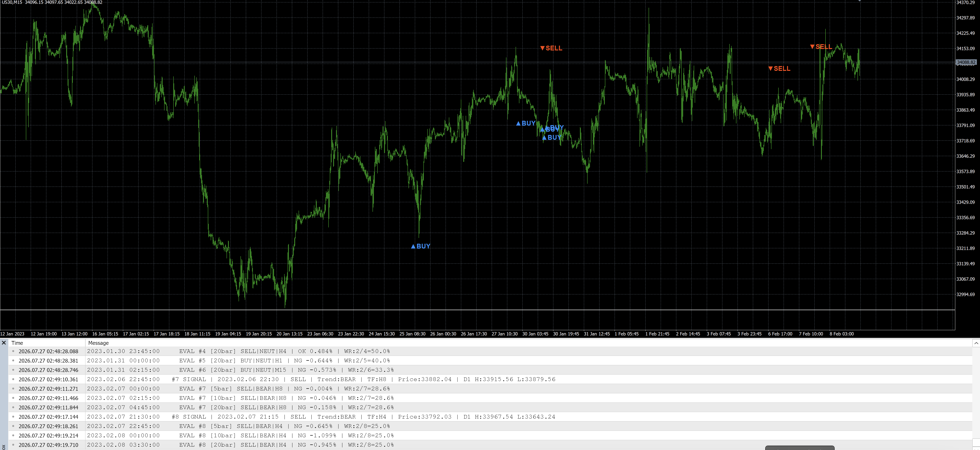This screenshot has width=980, height=450.
Task: Click the log scrollbar up arrow
Action: pos(976,343)
